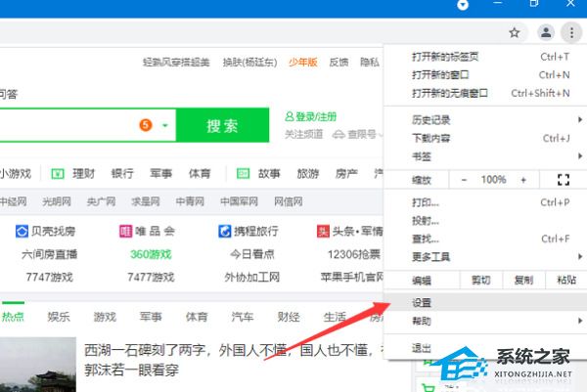This screenshot has height=392, width=587.
Task: Expand the 更多工具 submenu
Action: [580, 256]
